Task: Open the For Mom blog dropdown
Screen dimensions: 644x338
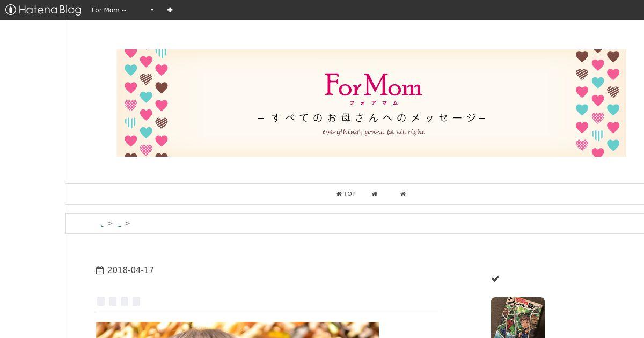Action: coord(123,10)
